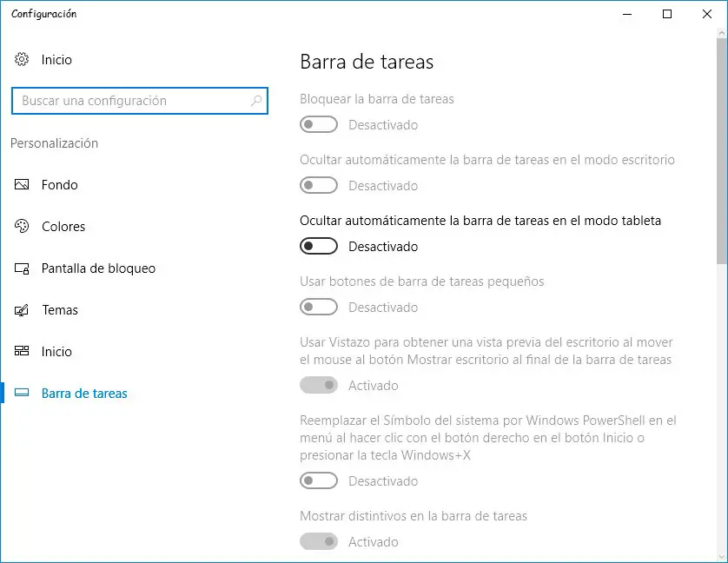Go to Pantalla de bloqueo section
This screenshot has height=563, width=728.
tap(98, 268)
